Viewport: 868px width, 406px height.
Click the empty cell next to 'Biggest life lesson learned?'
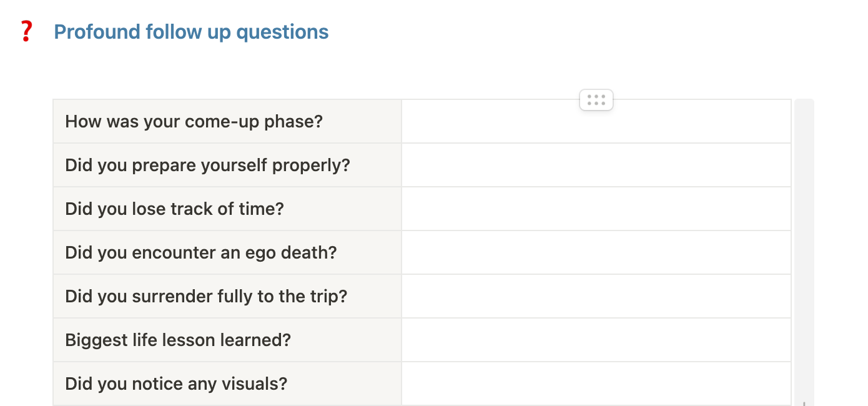coord(596,340)
